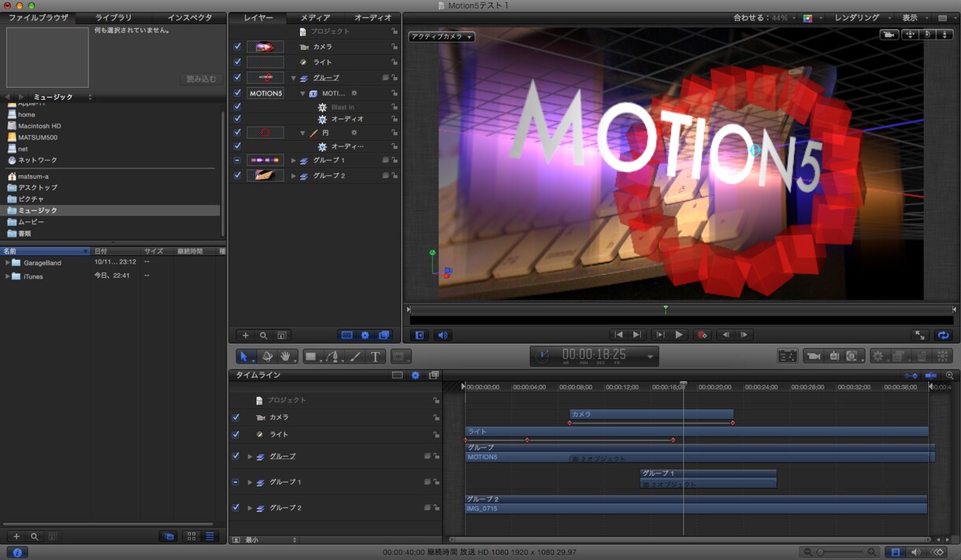This screenshot has width=961, height=560.
Task: Open the HUD info button
Action: click(17, 552)
